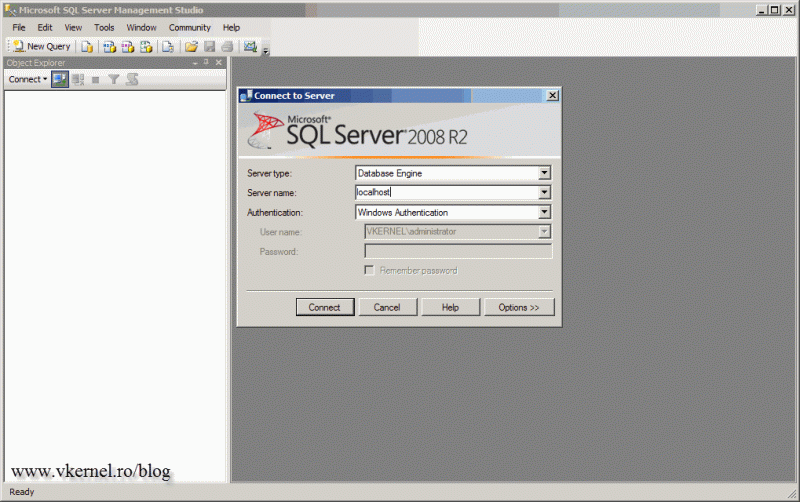The image size is (800, 502).
Task: Close the Object Explorer panel
Action: pos(219,62)
